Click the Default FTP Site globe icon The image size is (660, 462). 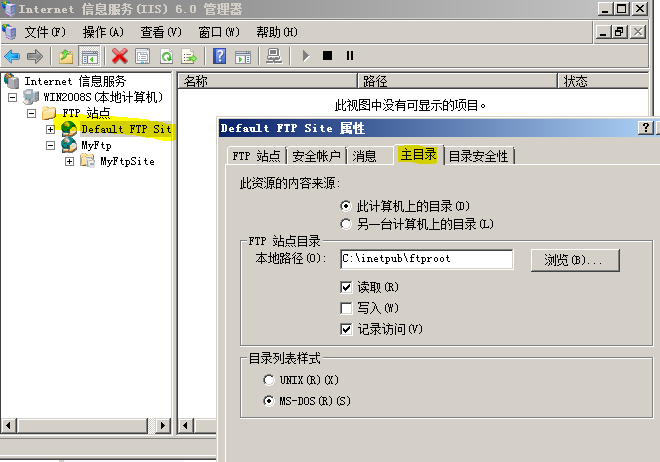69,129
